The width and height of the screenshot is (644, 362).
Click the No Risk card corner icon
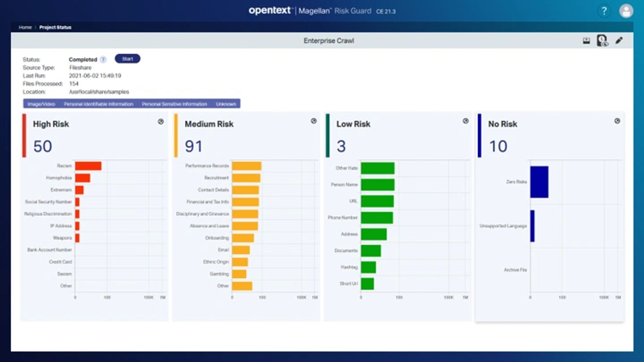pyautogui.click(x=617, y=121)
